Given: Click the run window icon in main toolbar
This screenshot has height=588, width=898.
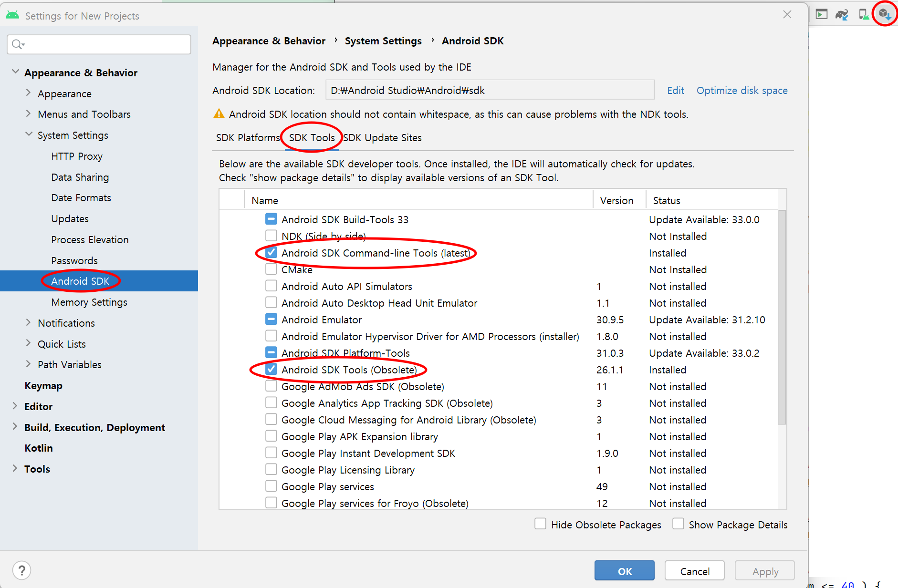Looking at the screenshot, I should tap(821, 14).
